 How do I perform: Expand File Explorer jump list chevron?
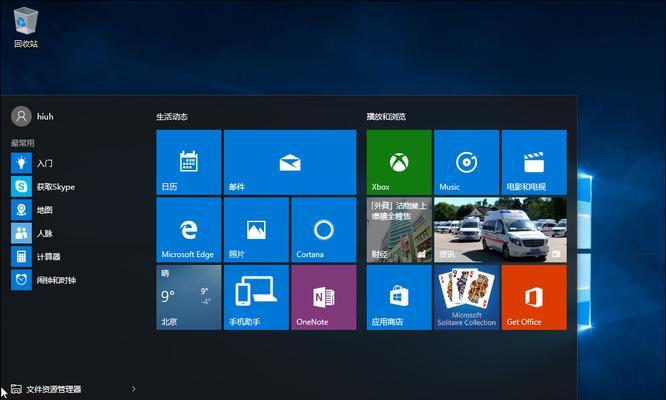tap(134, 389)
